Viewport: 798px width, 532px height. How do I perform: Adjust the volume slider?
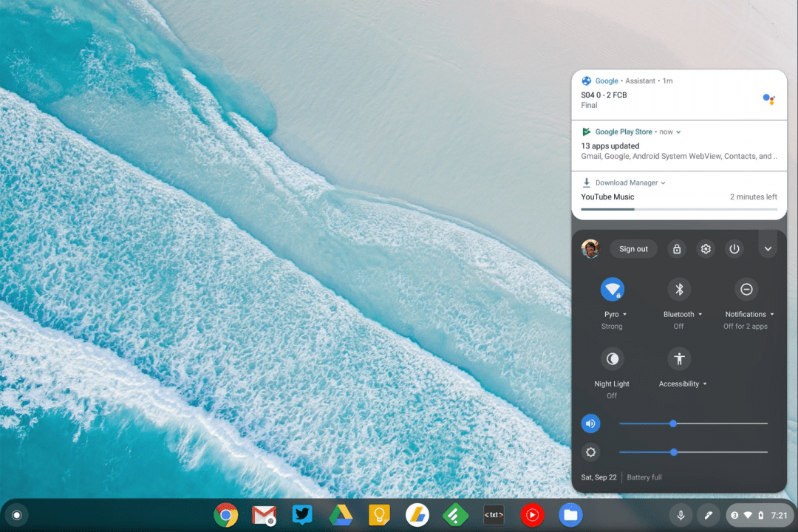[x=672, y=423]
